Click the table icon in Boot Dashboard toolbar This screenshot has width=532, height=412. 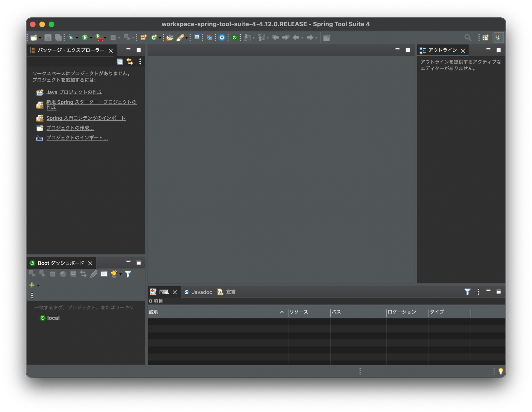pyautogui.click(x=104, y=274)
